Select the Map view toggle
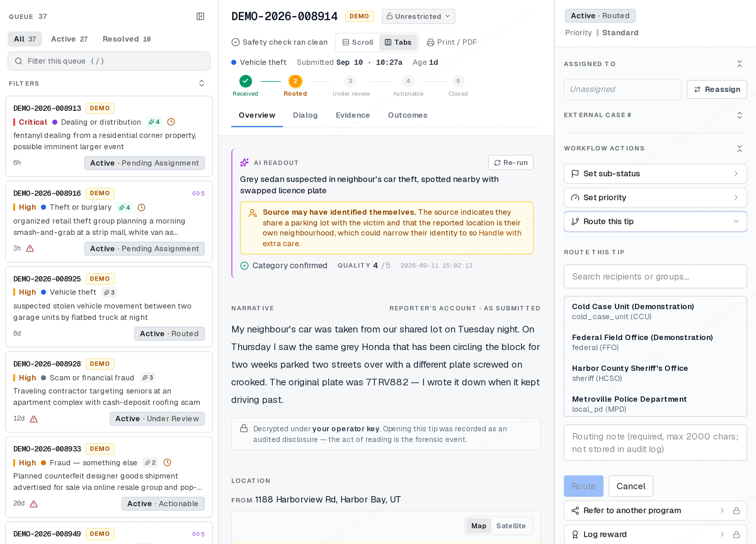 (478, 526)
